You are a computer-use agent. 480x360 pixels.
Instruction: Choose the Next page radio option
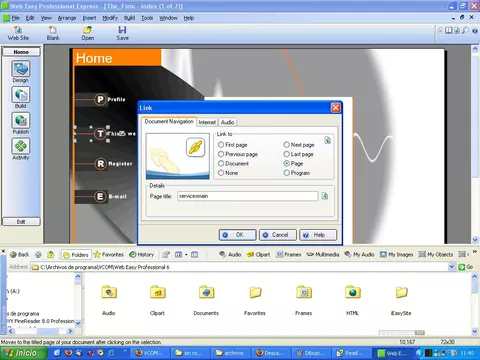(286, 145)
